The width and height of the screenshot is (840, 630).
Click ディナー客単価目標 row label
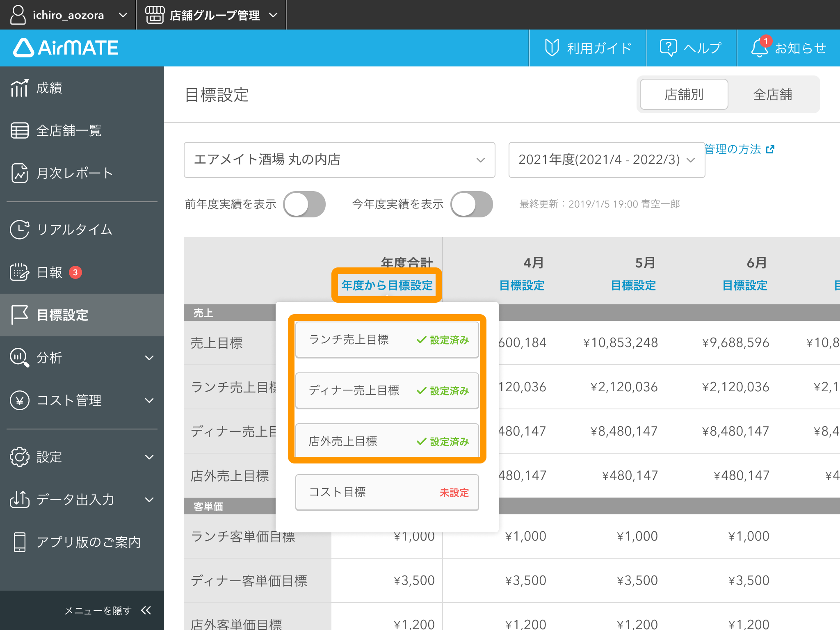pos(249,581)
